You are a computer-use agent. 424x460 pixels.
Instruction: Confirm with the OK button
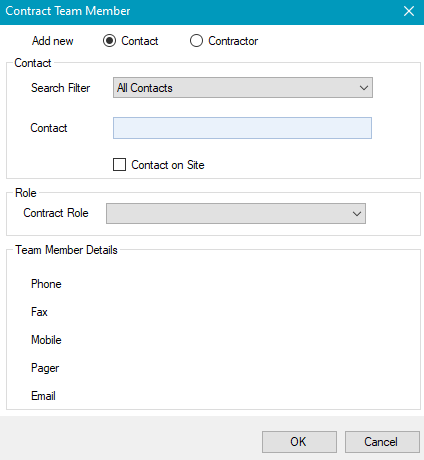[x=299, y=442]
